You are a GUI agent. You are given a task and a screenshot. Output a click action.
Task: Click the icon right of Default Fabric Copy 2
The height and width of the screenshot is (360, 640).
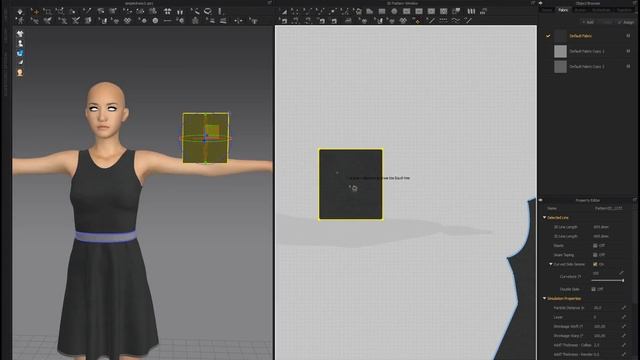628,67
